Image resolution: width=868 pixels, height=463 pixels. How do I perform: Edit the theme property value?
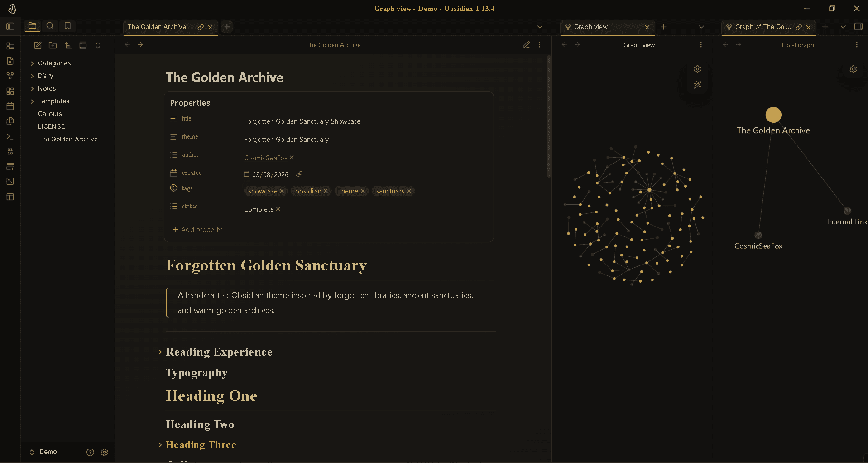point(286,140)
